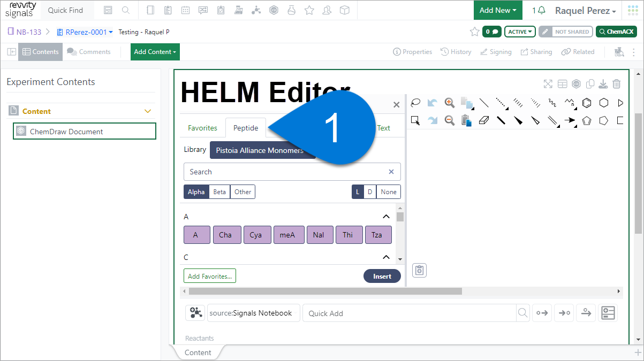Screen dimensions: 644x361
Task: Collapse the Content section chevron
Action: (x=148, y=111)
